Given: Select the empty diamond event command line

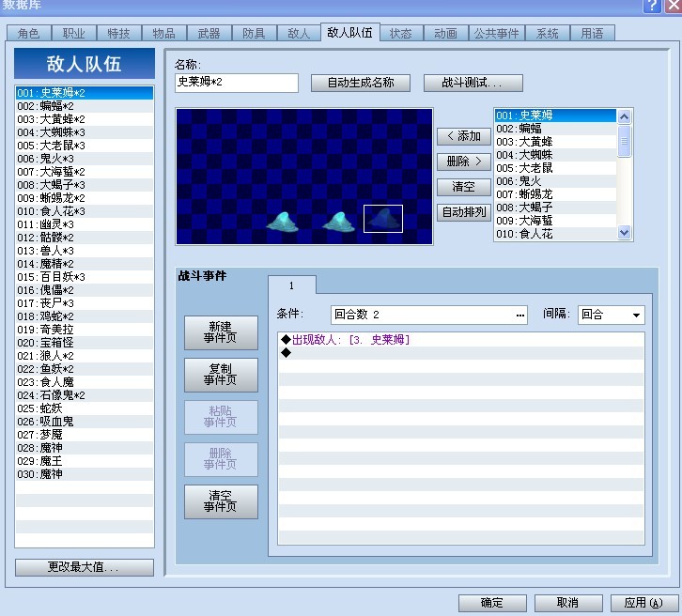Looking at the screenshot, I should (x=461, y=353).
